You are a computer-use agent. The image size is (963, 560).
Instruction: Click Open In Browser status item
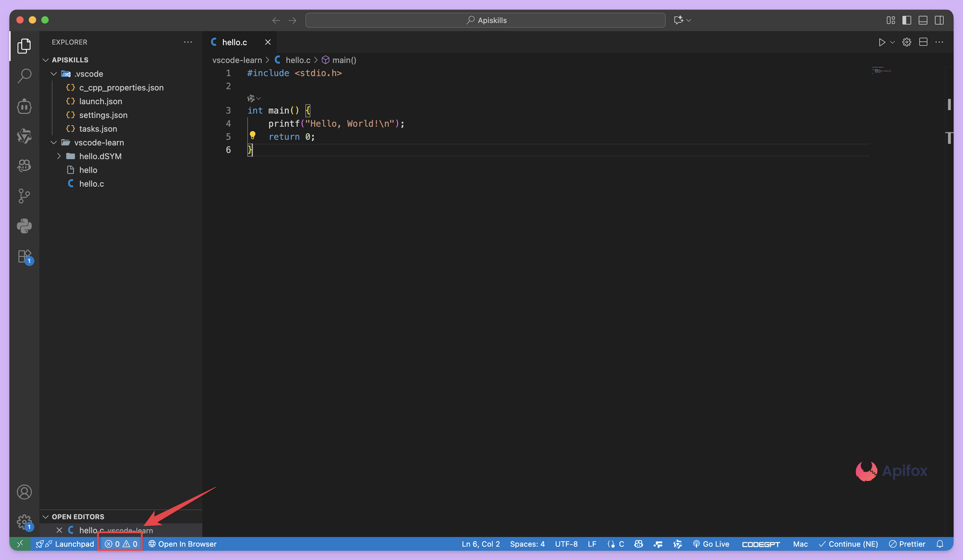182,544
